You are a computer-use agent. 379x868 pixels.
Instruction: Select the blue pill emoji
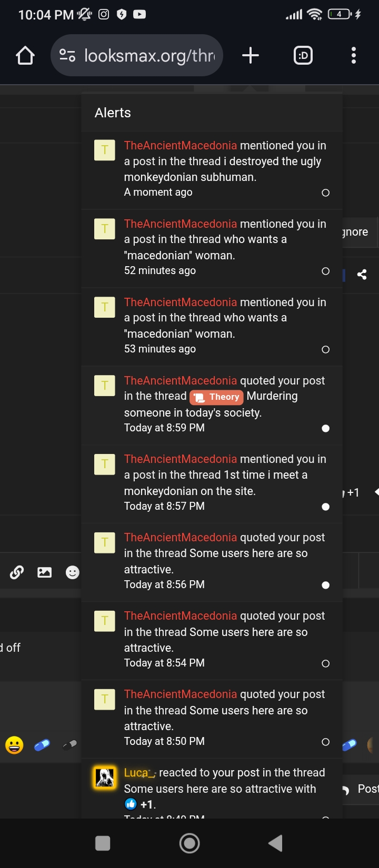[x=42, y=745]
